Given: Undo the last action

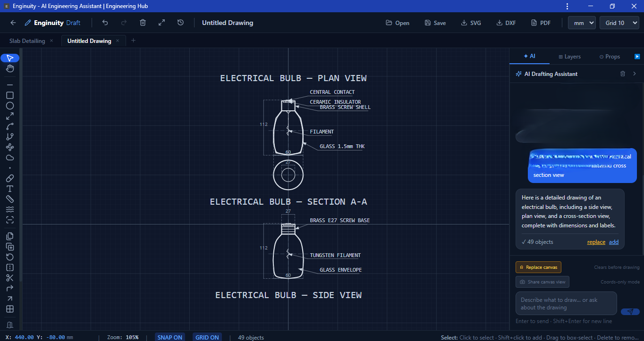Looking at the screenshot, I should click(105, 23).
